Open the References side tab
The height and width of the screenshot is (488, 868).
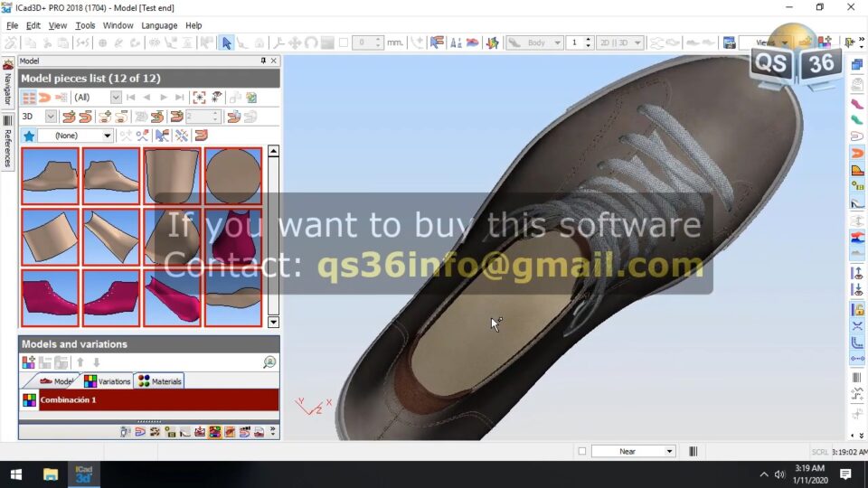pyautogui.click(x=8, y=141)
